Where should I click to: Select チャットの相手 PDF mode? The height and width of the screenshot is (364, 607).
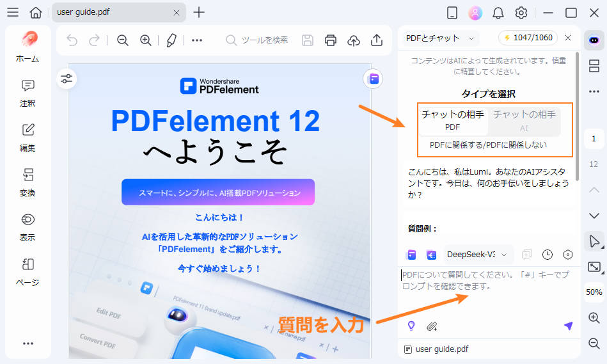point(453,120)
